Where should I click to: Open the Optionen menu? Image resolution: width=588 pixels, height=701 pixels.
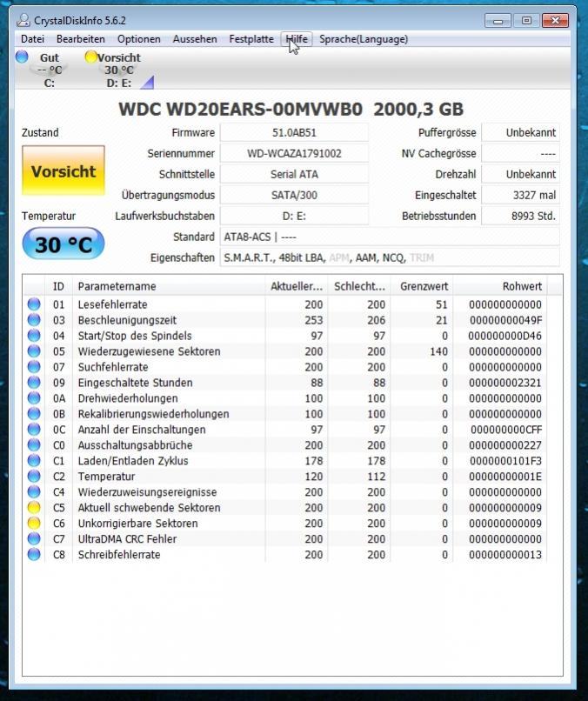138,39
